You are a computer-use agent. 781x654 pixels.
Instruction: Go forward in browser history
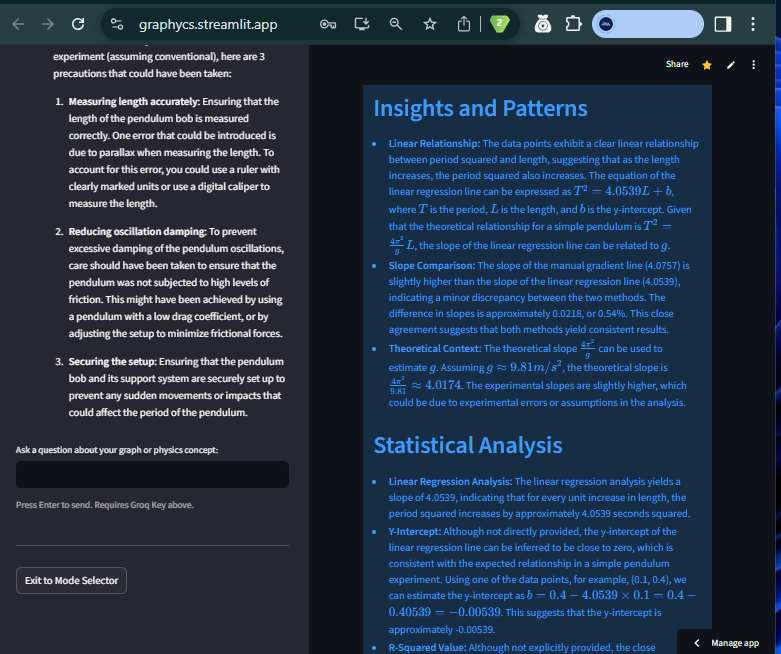click(x=48, y=24)
